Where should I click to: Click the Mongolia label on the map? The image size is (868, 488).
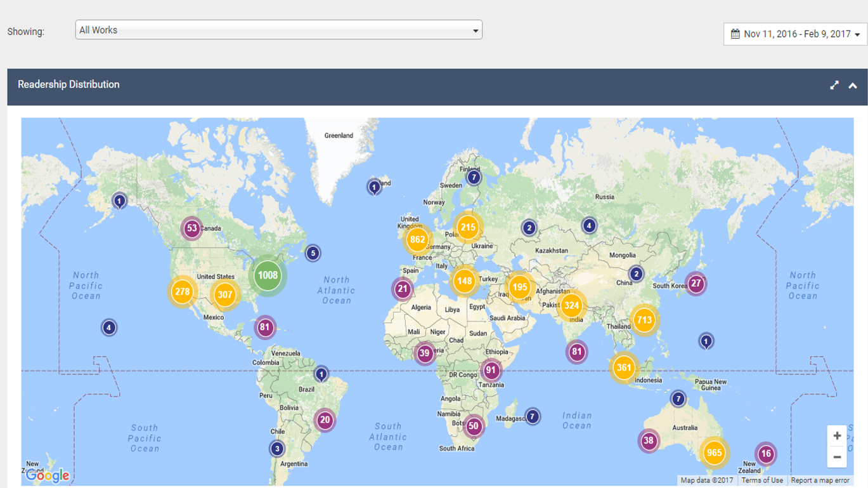(x=622, y=255)
